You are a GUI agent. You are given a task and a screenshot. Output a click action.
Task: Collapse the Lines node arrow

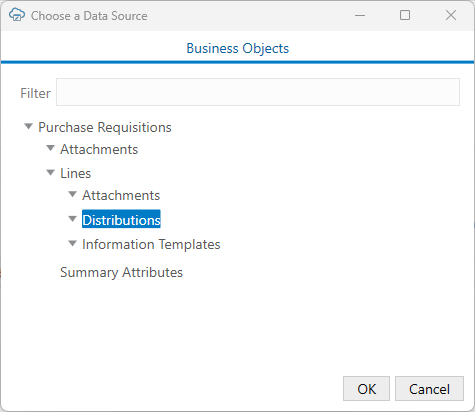coord(50,172)
